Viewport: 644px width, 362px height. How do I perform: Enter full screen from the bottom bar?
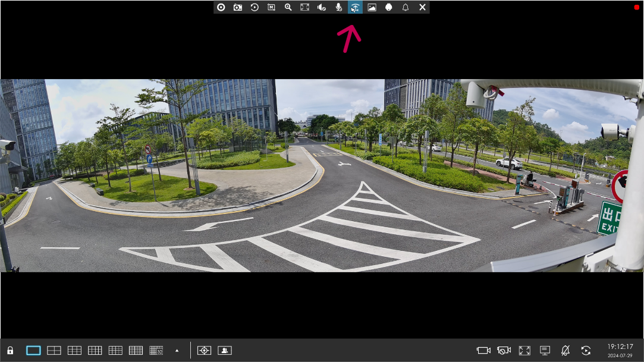(524, 351)
